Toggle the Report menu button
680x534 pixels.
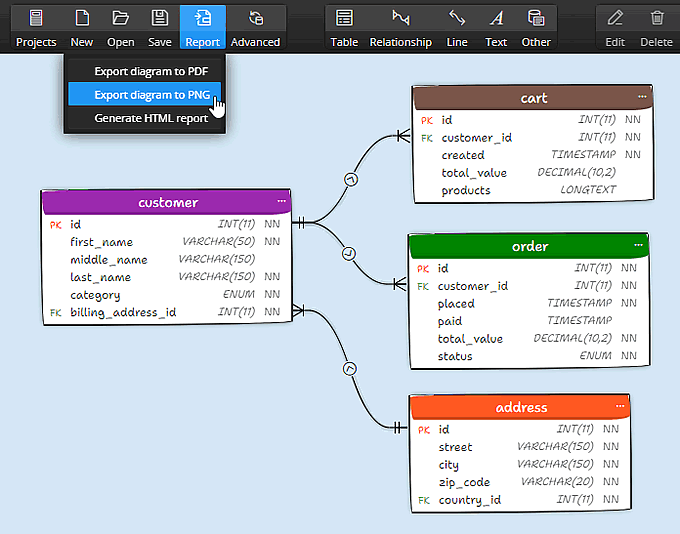[203, 27]
